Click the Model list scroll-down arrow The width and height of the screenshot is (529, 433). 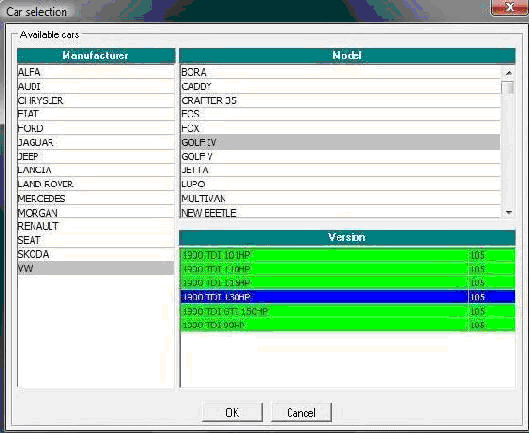point(508,212)
